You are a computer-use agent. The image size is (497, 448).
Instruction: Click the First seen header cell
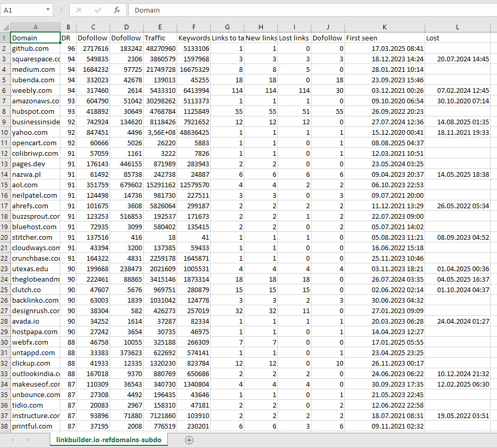coord(384,38)
